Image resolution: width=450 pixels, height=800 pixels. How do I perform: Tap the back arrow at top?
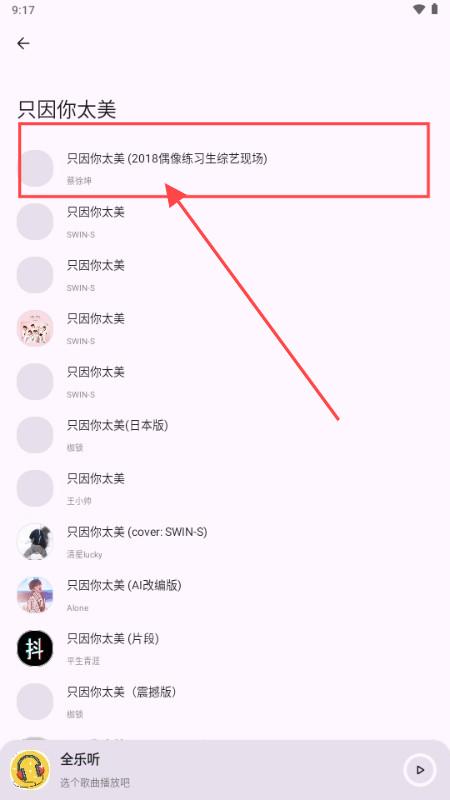tap(23, 44)
